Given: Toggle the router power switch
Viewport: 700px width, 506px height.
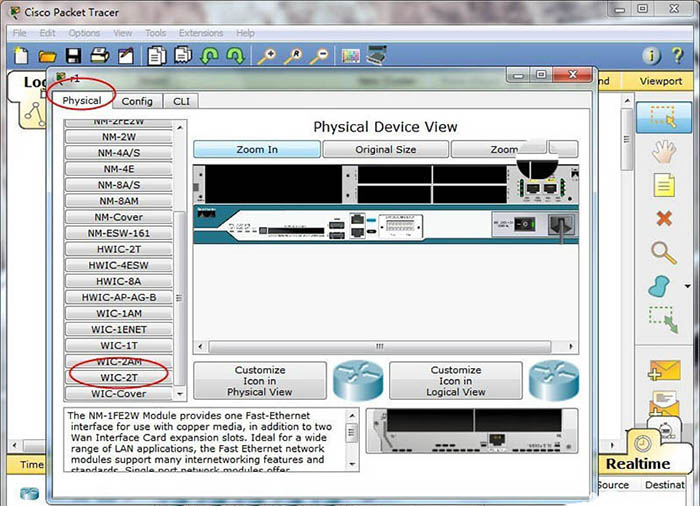Looking at the screenshot, I should point(525,224).
